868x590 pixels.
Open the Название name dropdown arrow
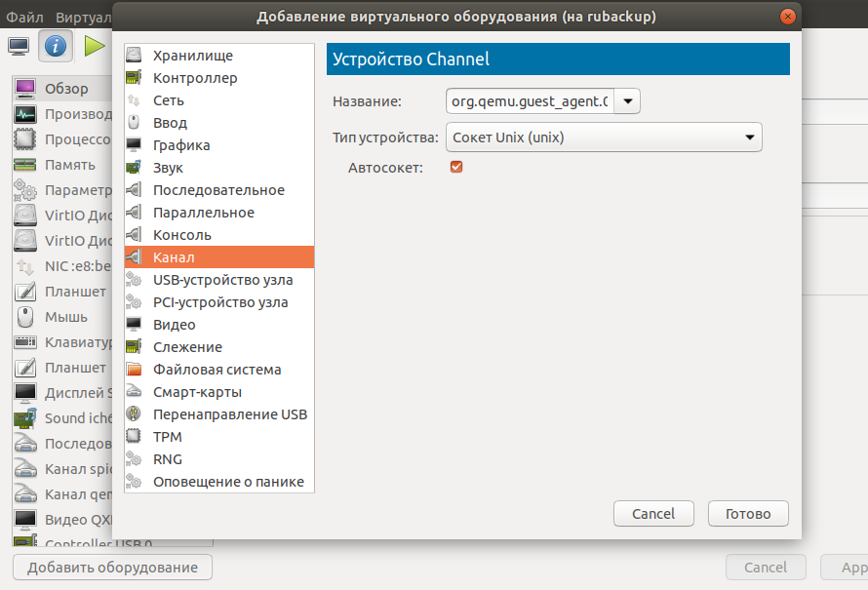click(x=627, y=100)
